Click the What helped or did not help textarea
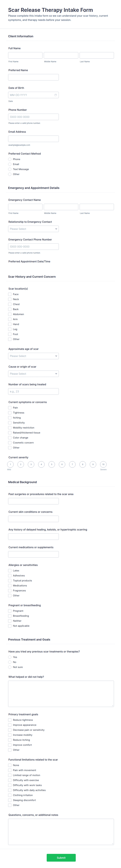Screen dimensions: 121x868 [x=61, y=693]
